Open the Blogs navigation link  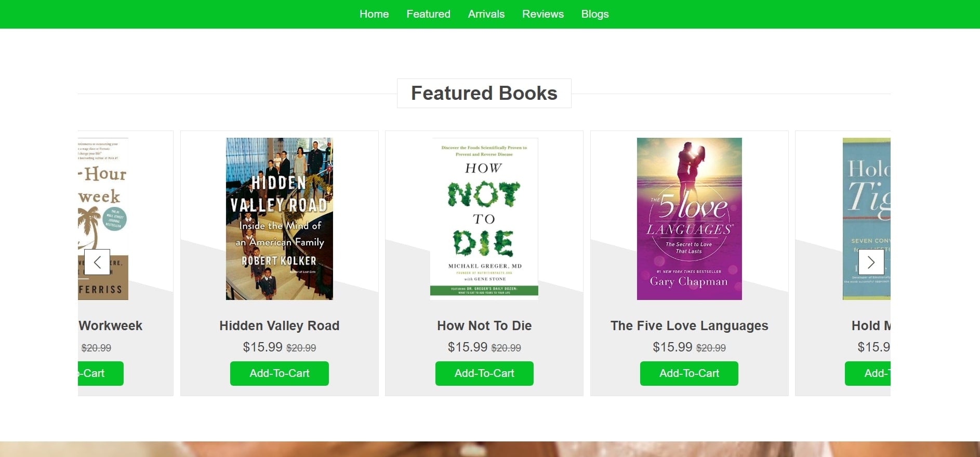594,14
